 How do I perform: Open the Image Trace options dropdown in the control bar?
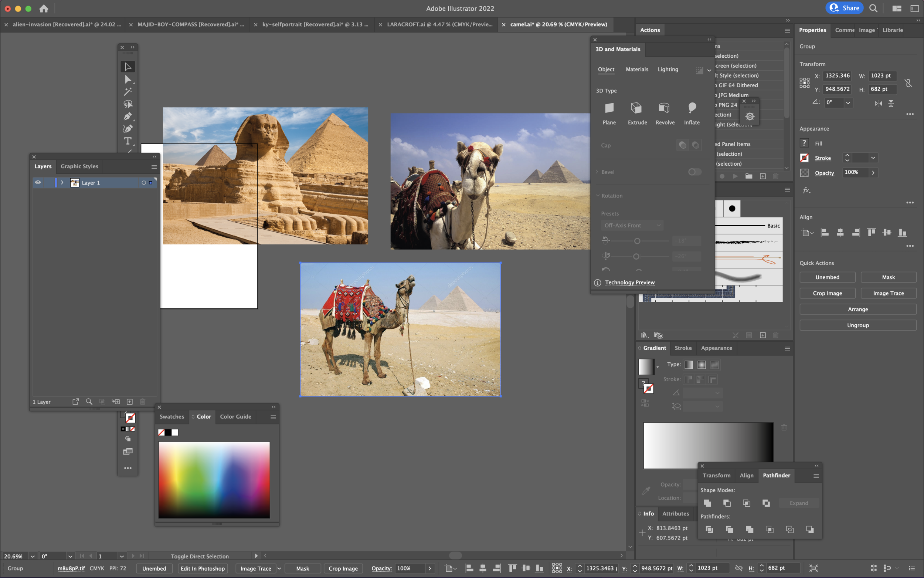tap(279, 568)
